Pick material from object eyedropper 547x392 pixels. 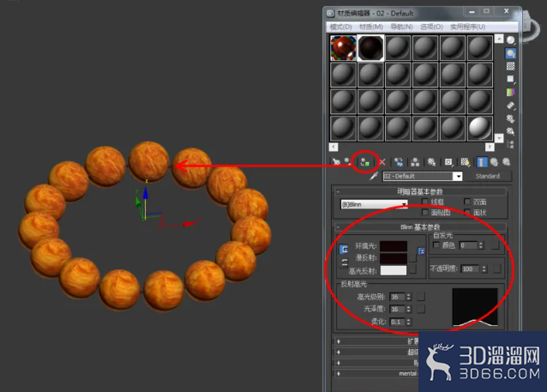click(374, 176)
